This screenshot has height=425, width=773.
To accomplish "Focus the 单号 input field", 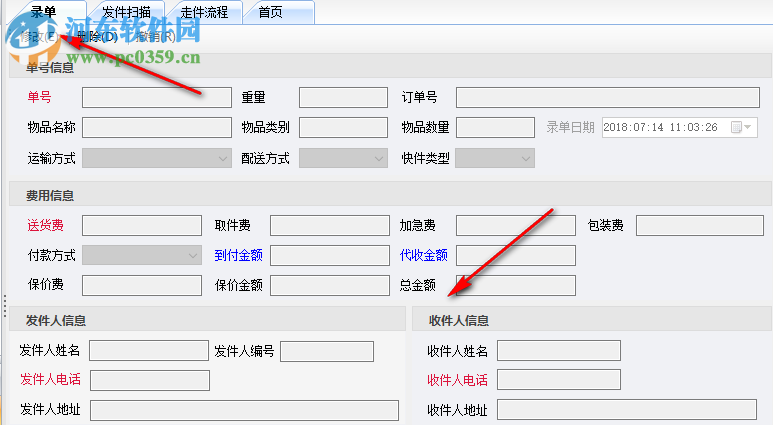I will (157, 98).
